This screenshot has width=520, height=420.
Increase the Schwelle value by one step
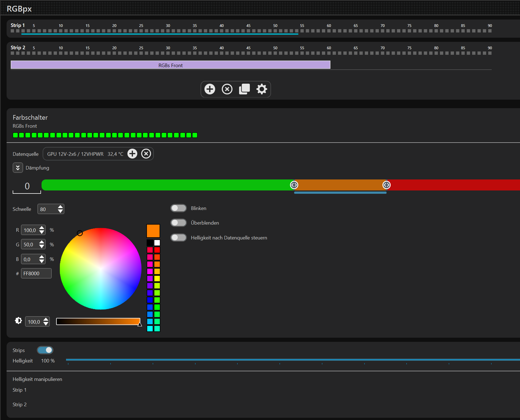61,207
